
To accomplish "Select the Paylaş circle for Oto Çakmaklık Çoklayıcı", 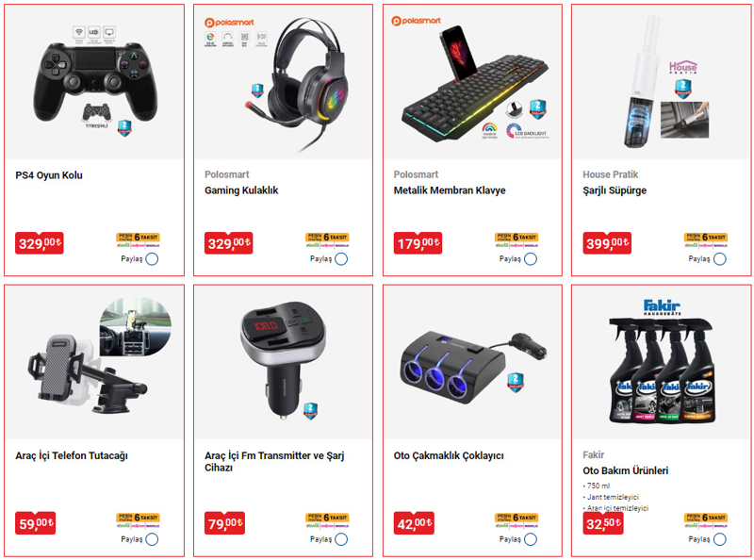I will point(531,539).
